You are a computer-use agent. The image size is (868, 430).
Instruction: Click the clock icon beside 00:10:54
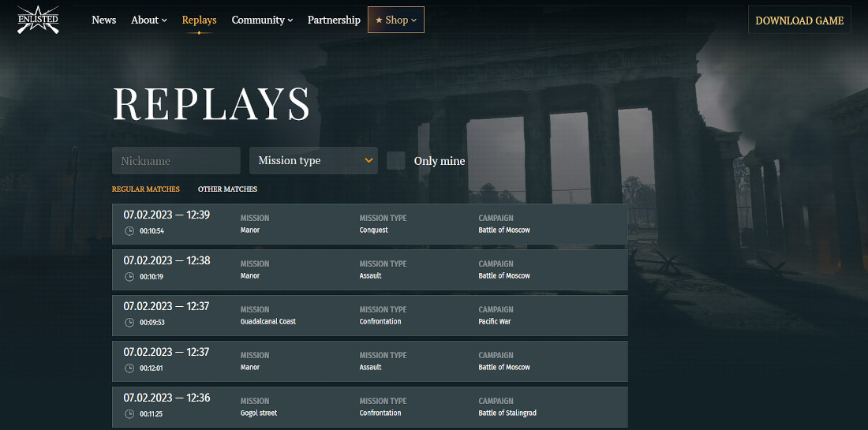coord(129,230)
